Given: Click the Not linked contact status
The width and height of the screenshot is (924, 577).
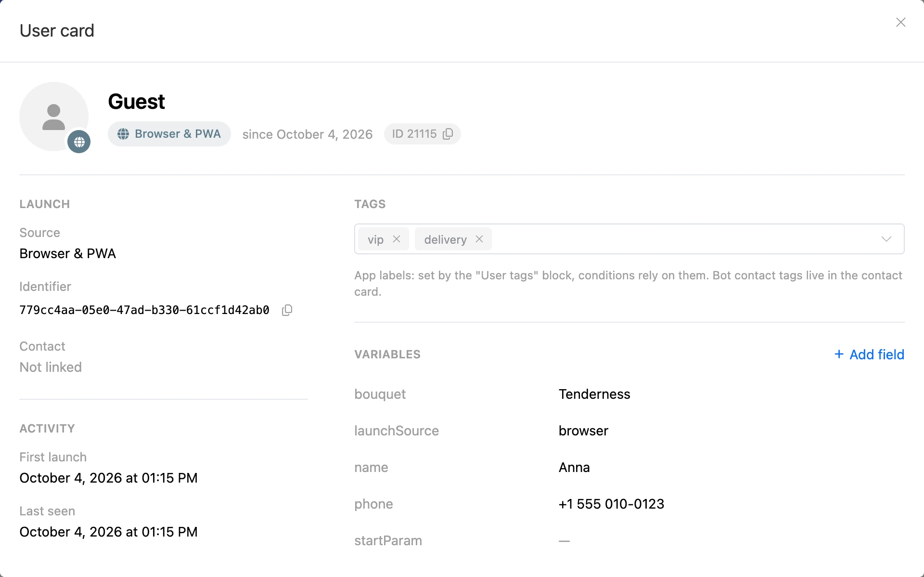Looking at the screenshot, I should [51, 367].
